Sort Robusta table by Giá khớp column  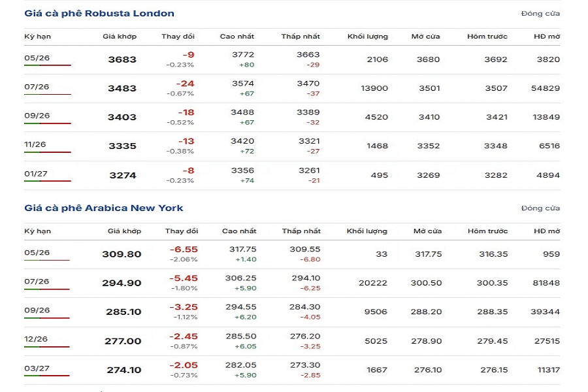(x=120, y=37)
